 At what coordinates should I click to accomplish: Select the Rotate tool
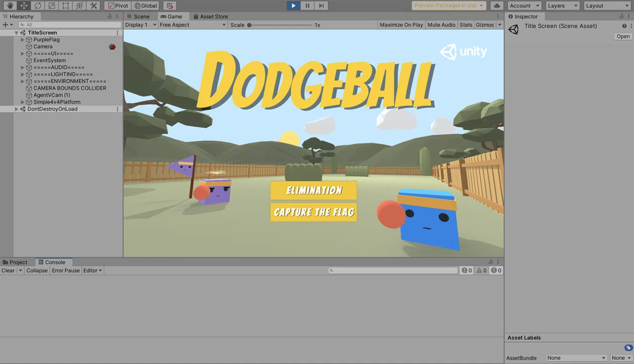(37, 6)
